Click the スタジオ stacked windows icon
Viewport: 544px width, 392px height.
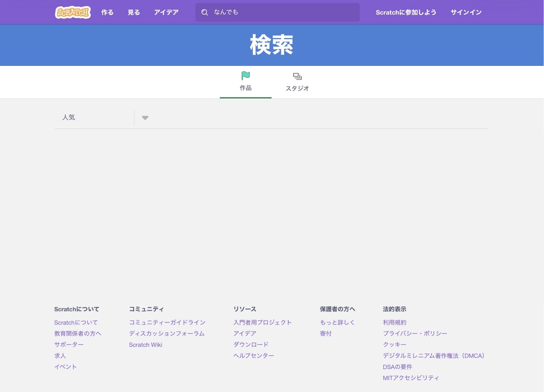297,76
